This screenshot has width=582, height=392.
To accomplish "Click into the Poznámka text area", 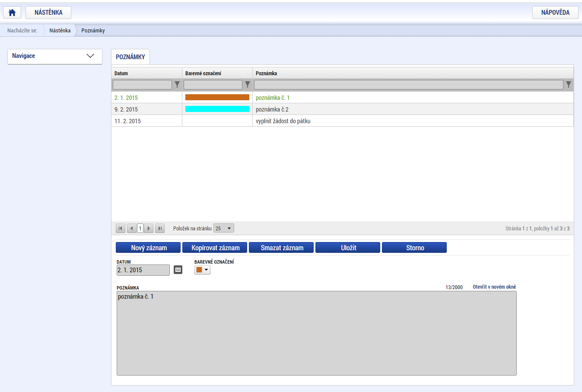I will pos(317,333).
